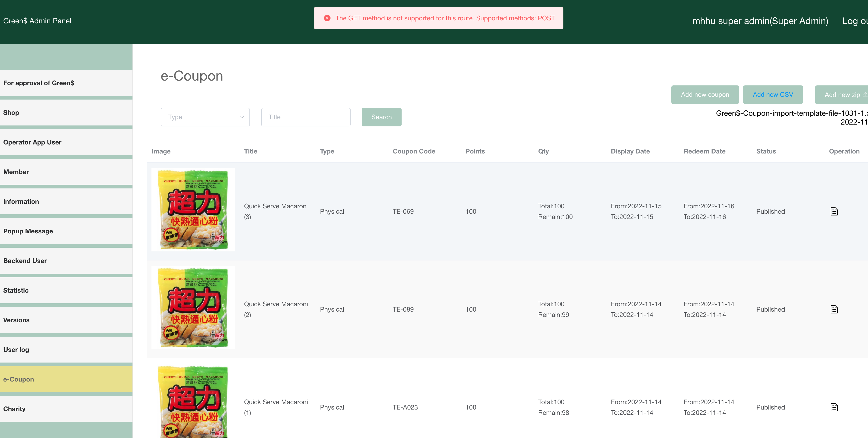The height and width of the screenshot is (438, 868).
Task: Click the Log out link
Action: (854, 21)
